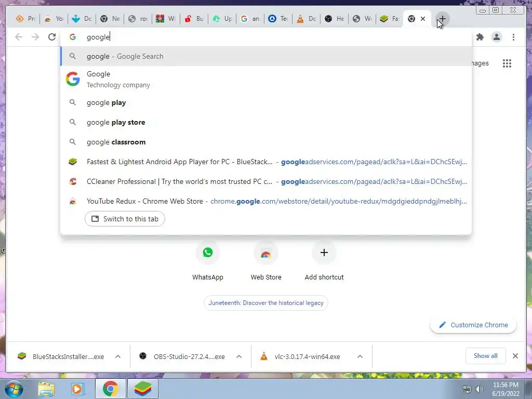
Task: Open the network tray icon
Action: point(467,389)
